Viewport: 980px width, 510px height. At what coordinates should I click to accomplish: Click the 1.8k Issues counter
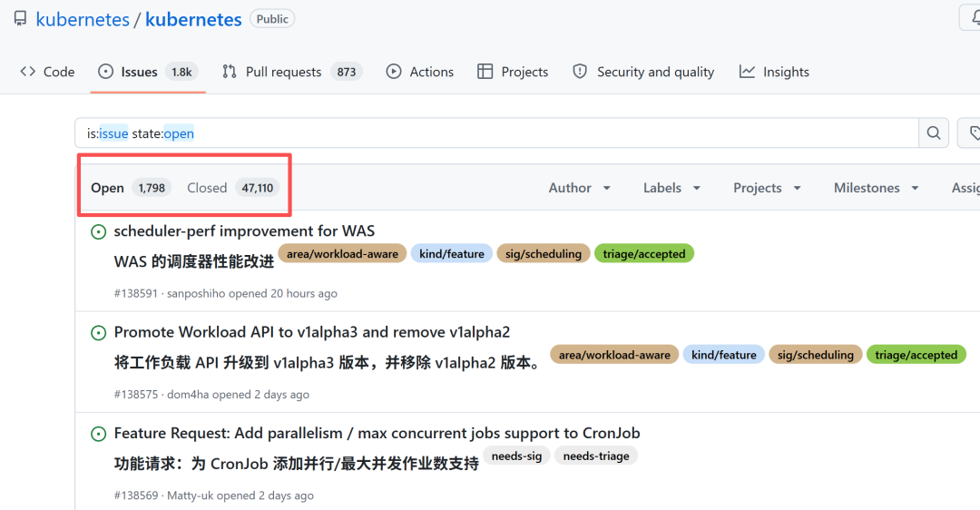tap(181, 72)
